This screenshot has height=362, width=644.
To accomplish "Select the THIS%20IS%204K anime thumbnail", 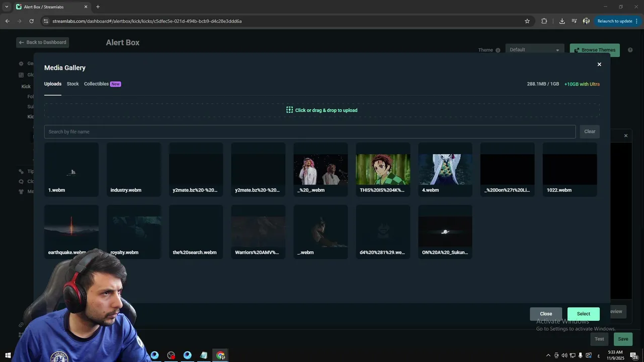I will coord(383,169).
